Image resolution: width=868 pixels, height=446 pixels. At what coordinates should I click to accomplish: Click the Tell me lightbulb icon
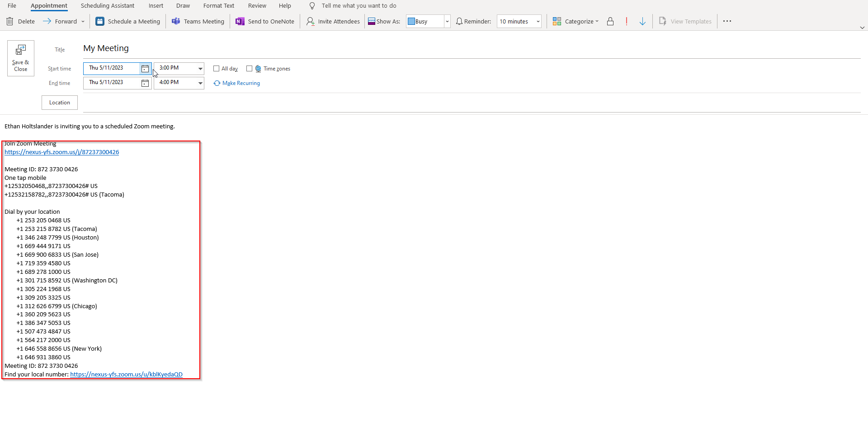[x=312, y=6]
